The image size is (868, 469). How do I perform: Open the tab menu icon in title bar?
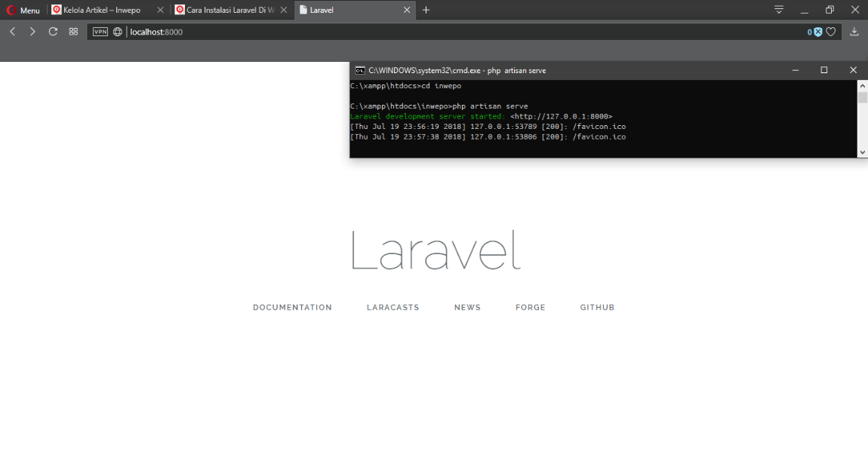coord(778,9)
